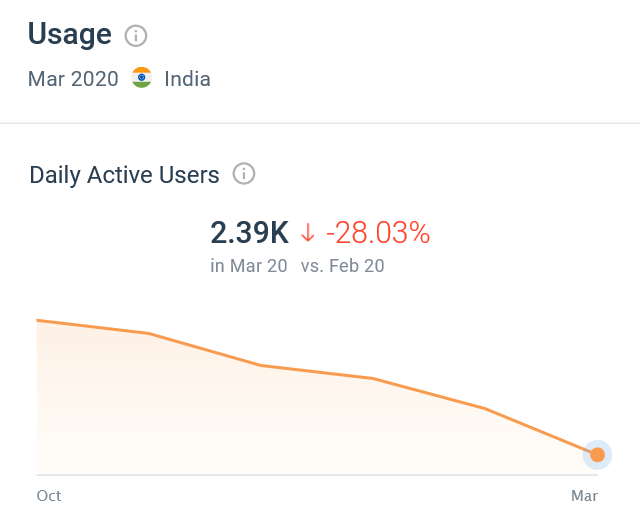Click the chart line's leftmost starting point

coord(38,321)
